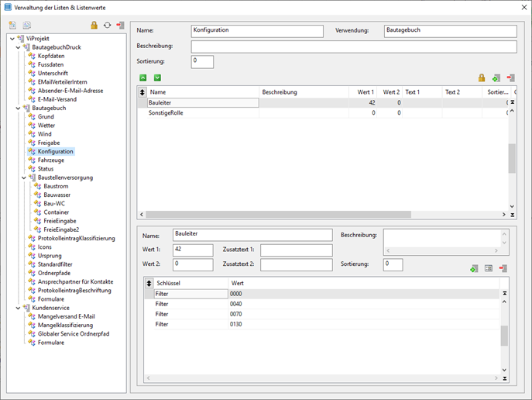Select the Filter row with value 0130
The width and height of the screenshot is (532, 400).
point(321,324)
